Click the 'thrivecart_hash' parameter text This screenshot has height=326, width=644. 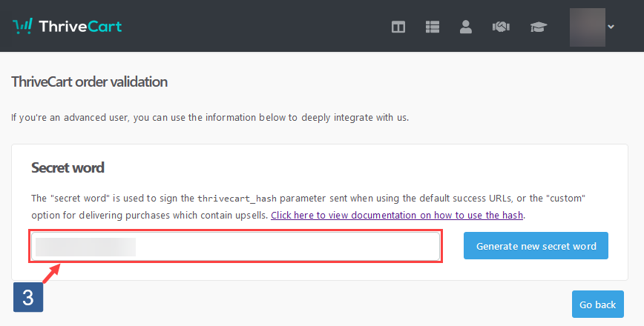coord(237,199)
